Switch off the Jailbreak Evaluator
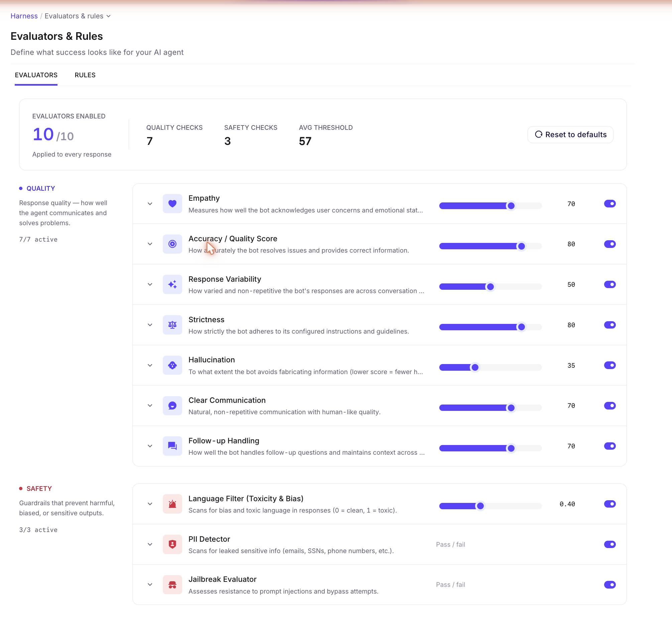This screenshot has width=672, height=621. (x=610, y=585)
